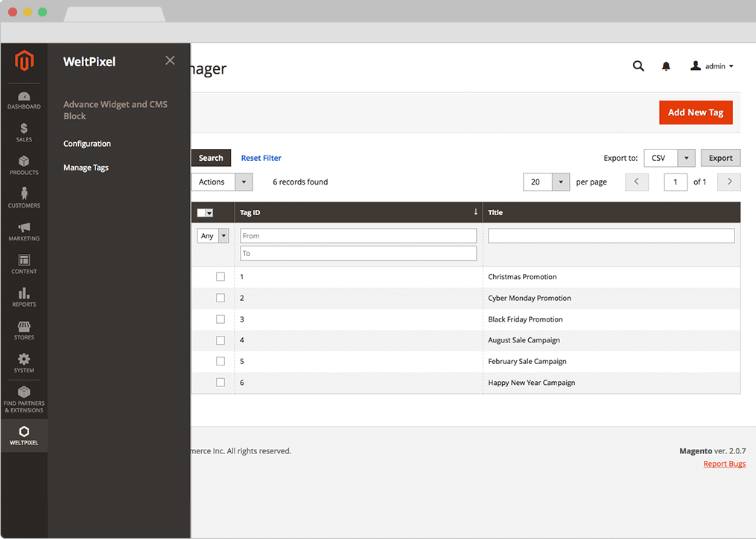
Task: Tick the Happy New Year Campaign checkbox
Action: (220, 383)
